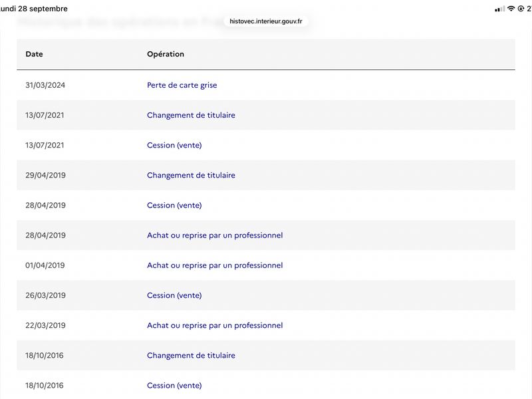Open Perte de carte grise entry
This screenshot has width=532, height=399.
coord(182,85)
